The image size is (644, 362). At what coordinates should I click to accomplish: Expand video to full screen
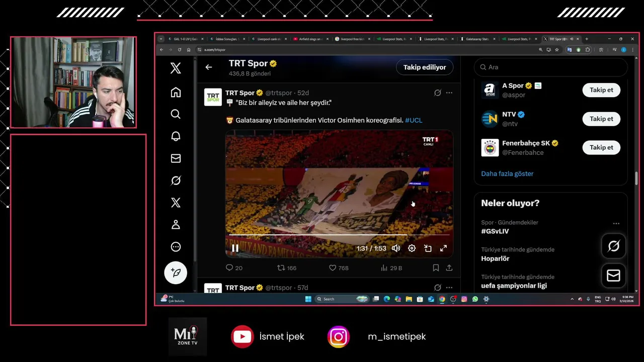(443, 248)
